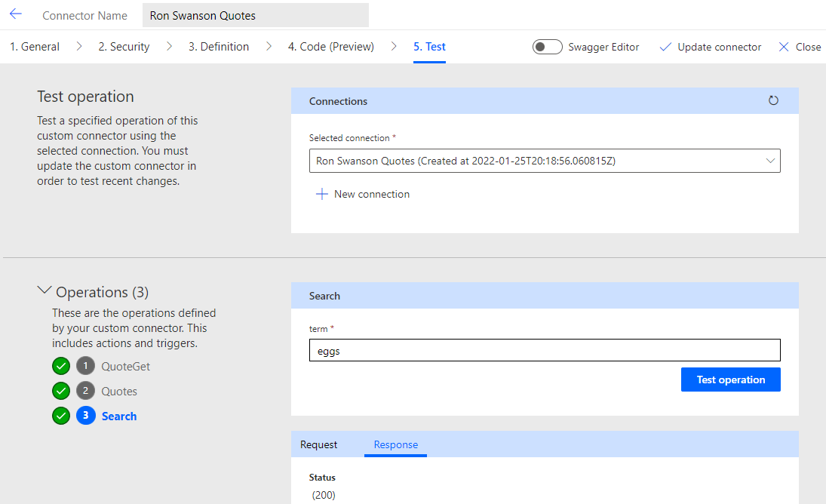The width and height of the screenshot is (826, 504).
Task: Click the green check beside Search
Action: tap(61, 416)
